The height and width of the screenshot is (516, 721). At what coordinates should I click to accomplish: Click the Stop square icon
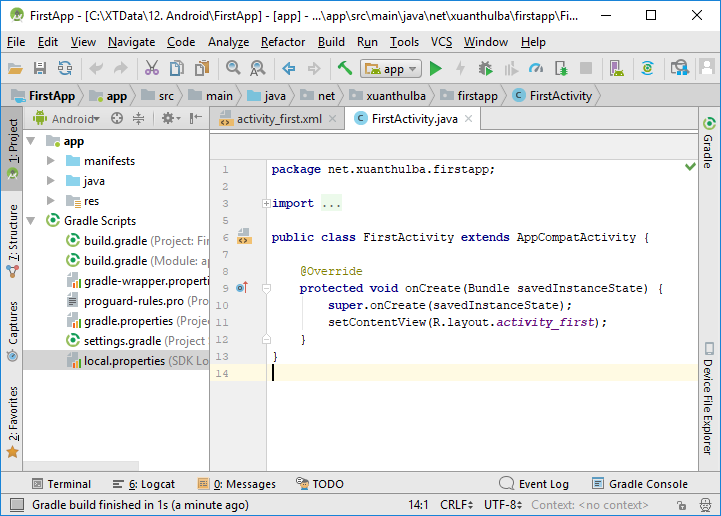pos(586,69)
